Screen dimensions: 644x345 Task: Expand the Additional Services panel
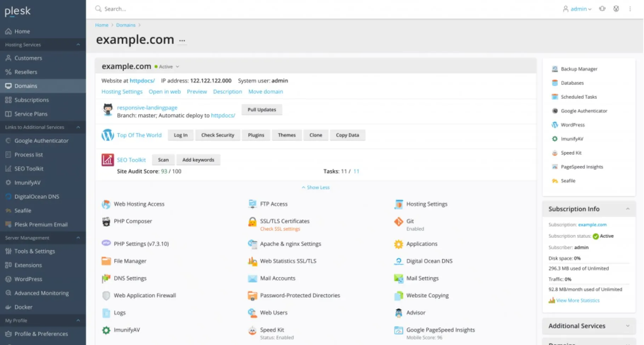pyautogui.click(x=628, y=326)
